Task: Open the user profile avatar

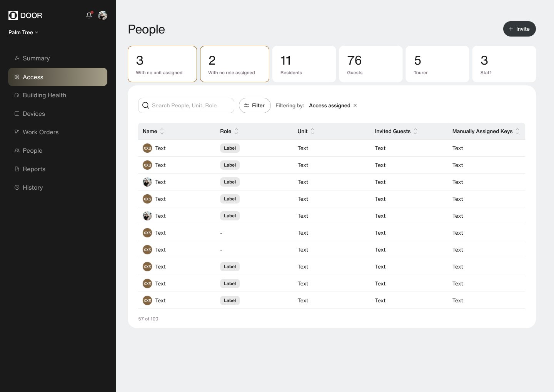Action: point(103,15)
